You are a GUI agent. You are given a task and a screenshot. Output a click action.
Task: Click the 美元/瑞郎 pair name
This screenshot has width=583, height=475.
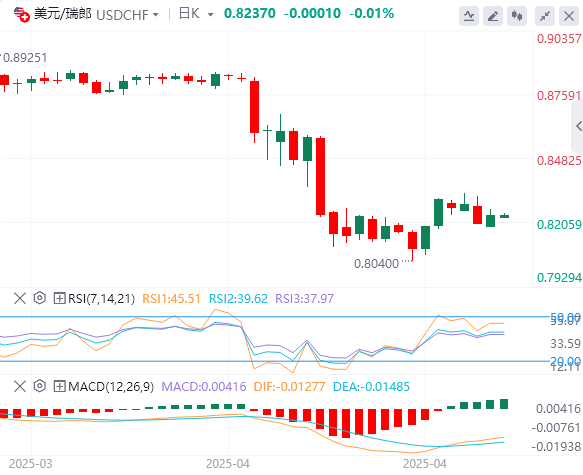point(62,14)
